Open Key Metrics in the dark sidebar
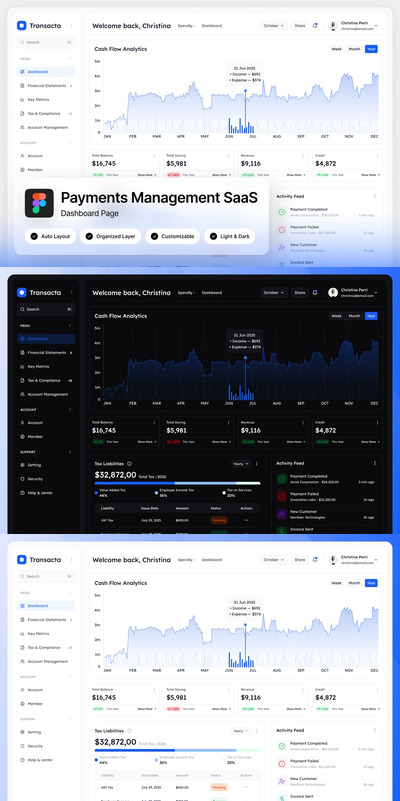Viewport: 400px width, 801px height. click(x=38, y=367)
